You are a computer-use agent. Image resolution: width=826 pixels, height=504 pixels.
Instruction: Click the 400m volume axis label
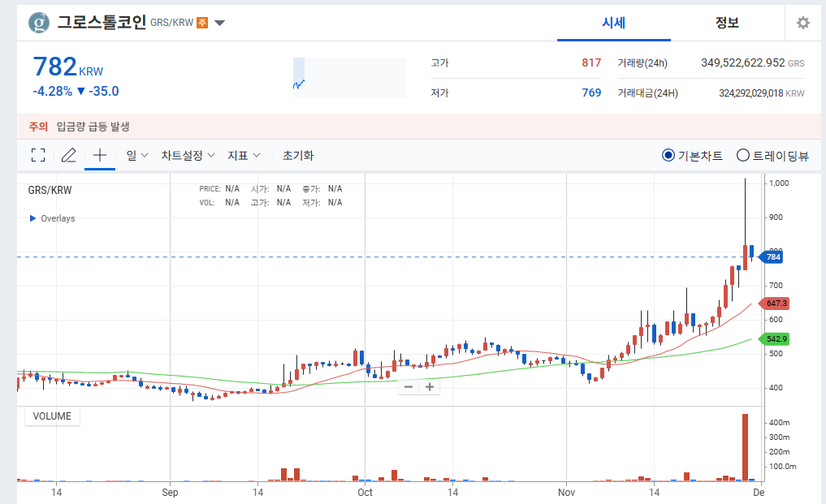pos(779,422)
